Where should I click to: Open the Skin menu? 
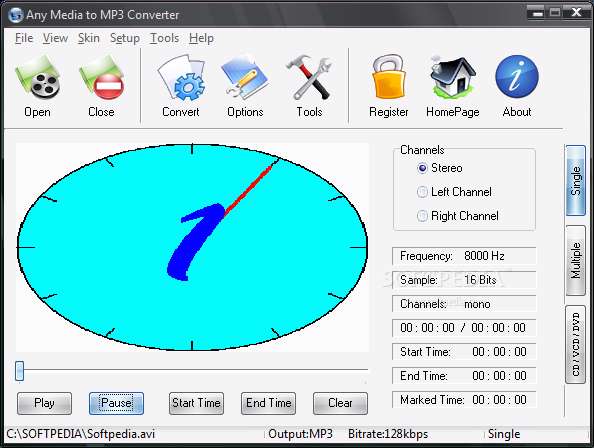[x=89, y=38]
